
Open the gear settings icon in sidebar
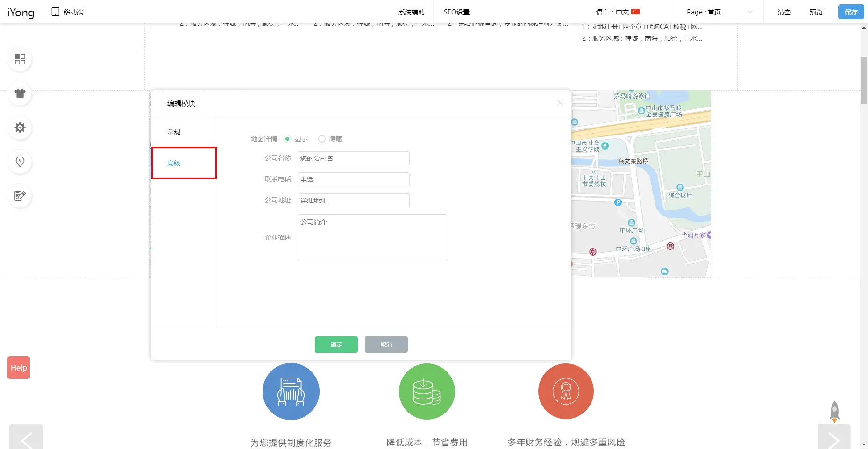[x=20, y=128]
